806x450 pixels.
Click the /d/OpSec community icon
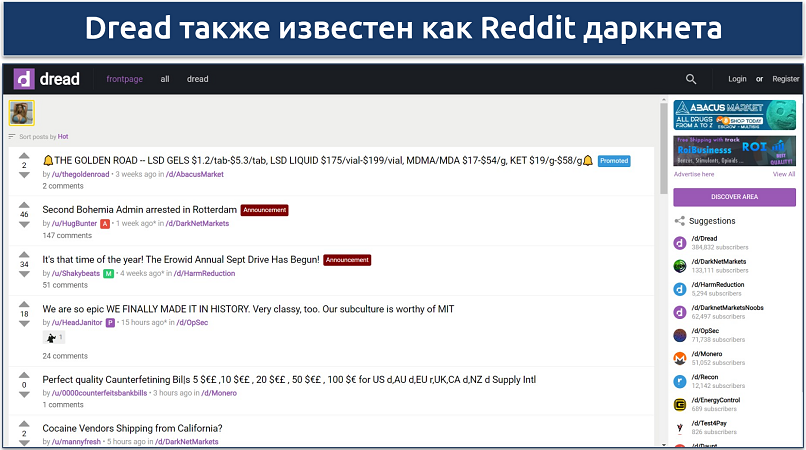[x=680, y=335]
